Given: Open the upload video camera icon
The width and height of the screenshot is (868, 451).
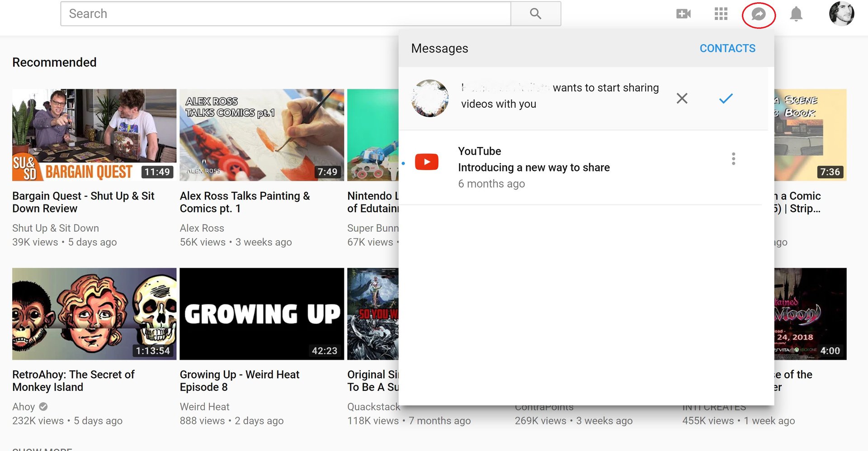Looking at the screenshot, I should click(x=683, y=14).
